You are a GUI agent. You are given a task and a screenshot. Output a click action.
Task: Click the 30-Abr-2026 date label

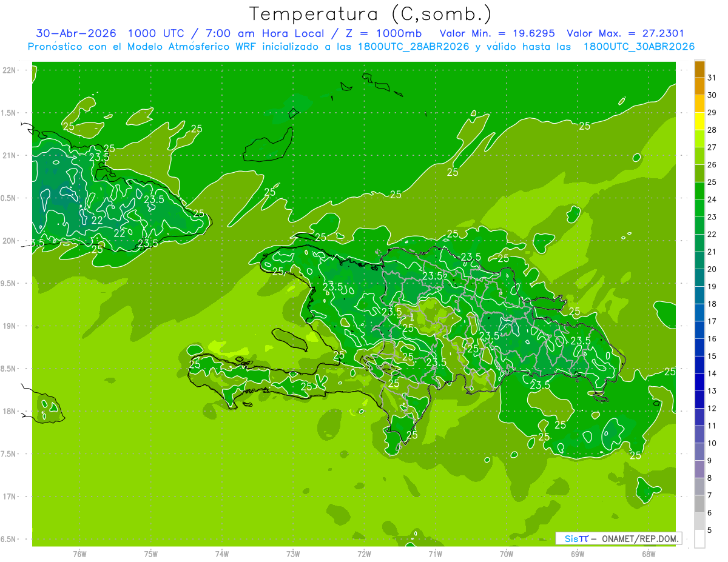(x=76, y=33)
